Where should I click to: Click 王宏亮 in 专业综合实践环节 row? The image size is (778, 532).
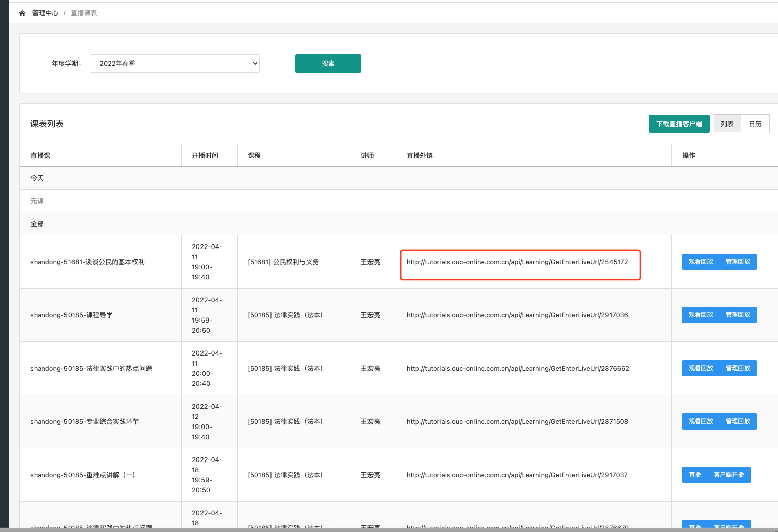[370, 421]
